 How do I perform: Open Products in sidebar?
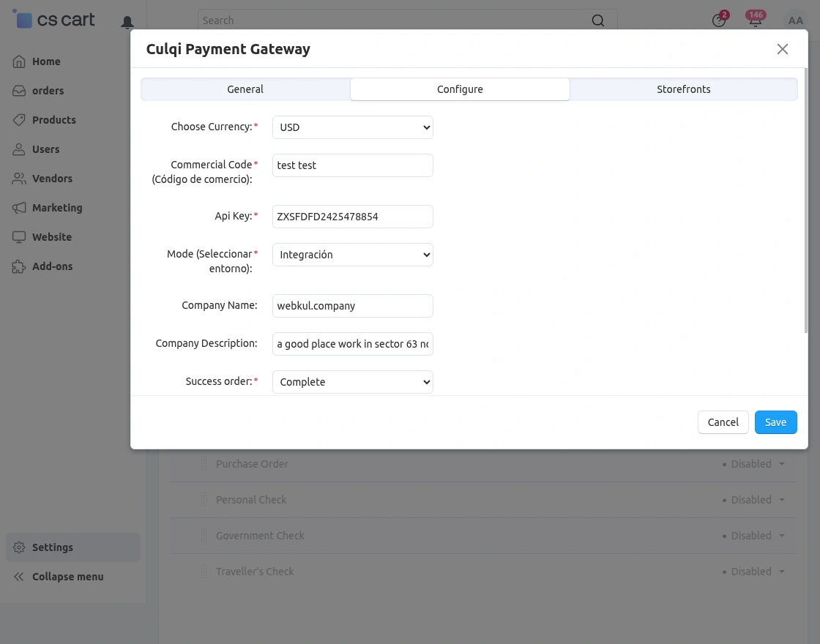(54, 120)
